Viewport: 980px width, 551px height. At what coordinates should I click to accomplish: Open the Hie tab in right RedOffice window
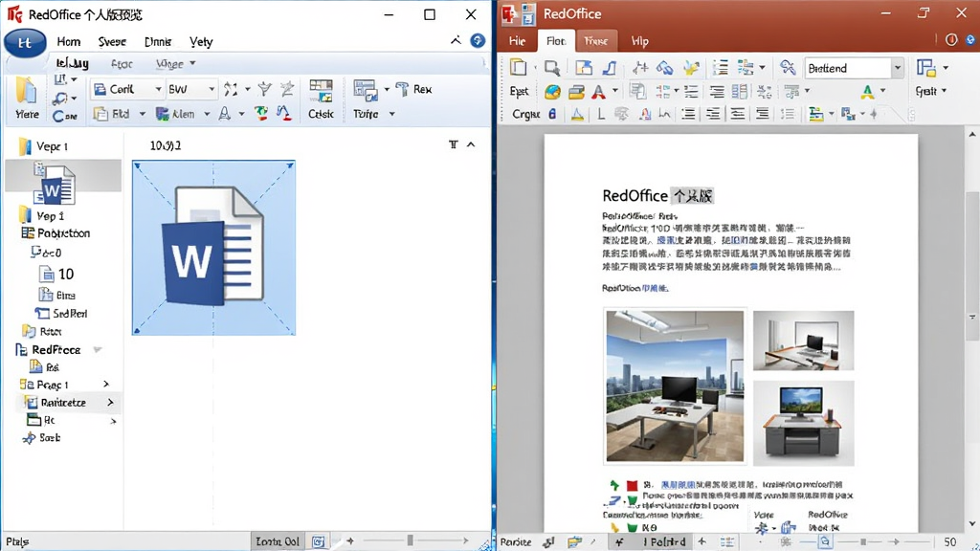[x=517, y=41]
